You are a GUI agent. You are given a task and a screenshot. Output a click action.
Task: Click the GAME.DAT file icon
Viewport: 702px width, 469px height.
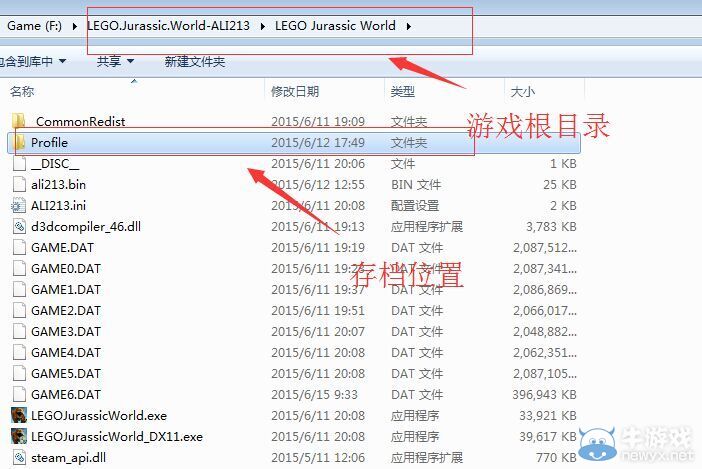tap(19, 247)
